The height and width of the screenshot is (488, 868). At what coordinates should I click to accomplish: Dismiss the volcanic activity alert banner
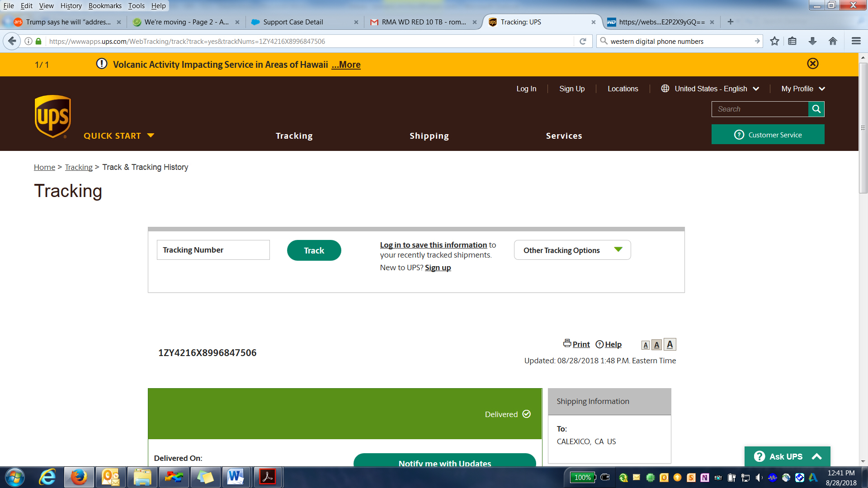[812, 64]
